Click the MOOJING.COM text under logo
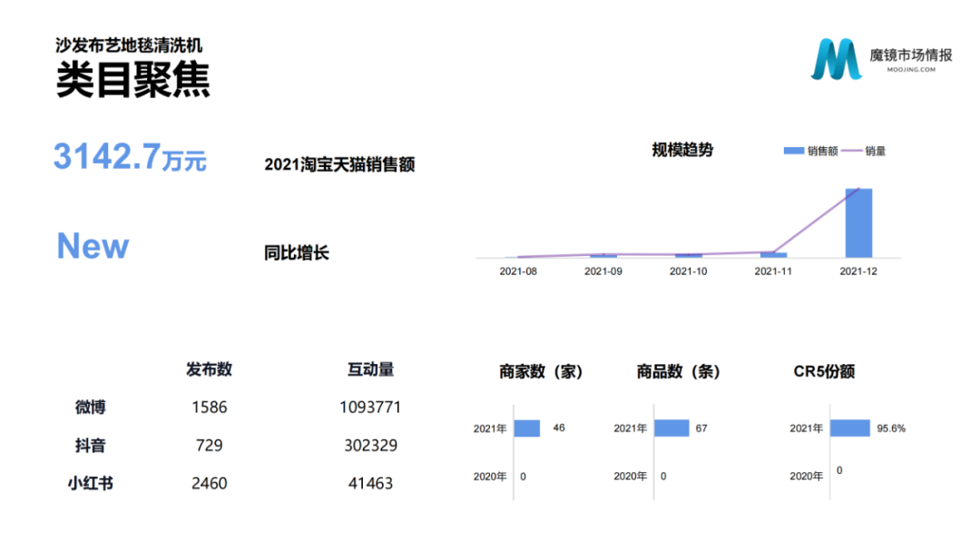The height and width of the screenshot is (551, 980). click(911, 70)
